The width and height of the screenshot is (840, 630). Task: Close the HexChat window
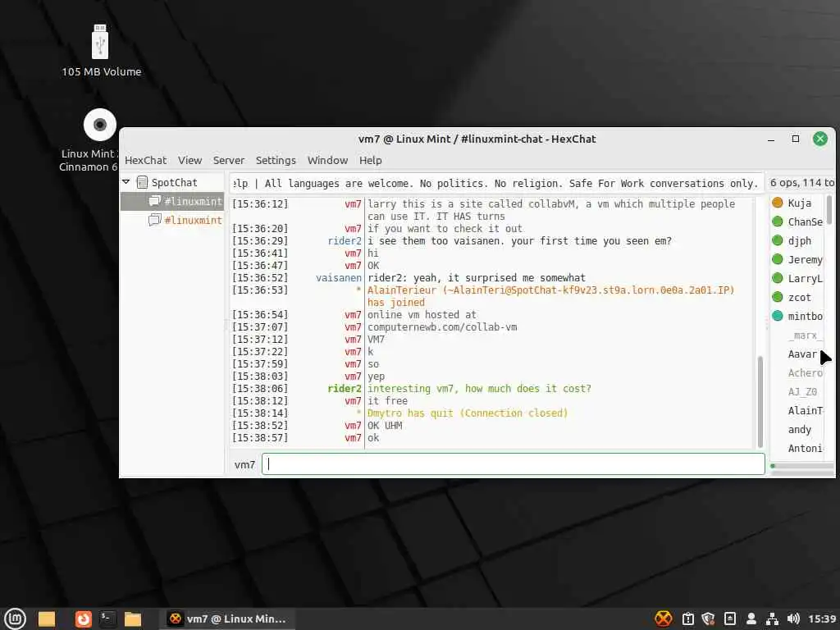819,139
